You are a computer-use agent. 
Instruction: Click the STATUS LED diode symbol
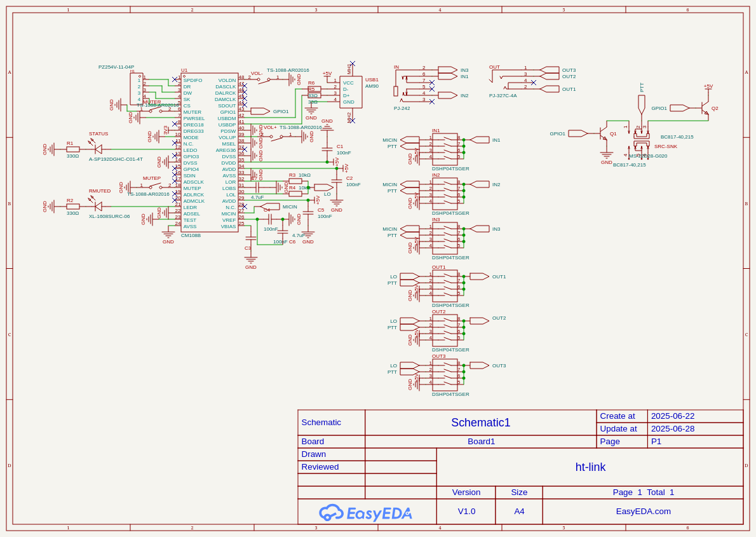[98, 149]
